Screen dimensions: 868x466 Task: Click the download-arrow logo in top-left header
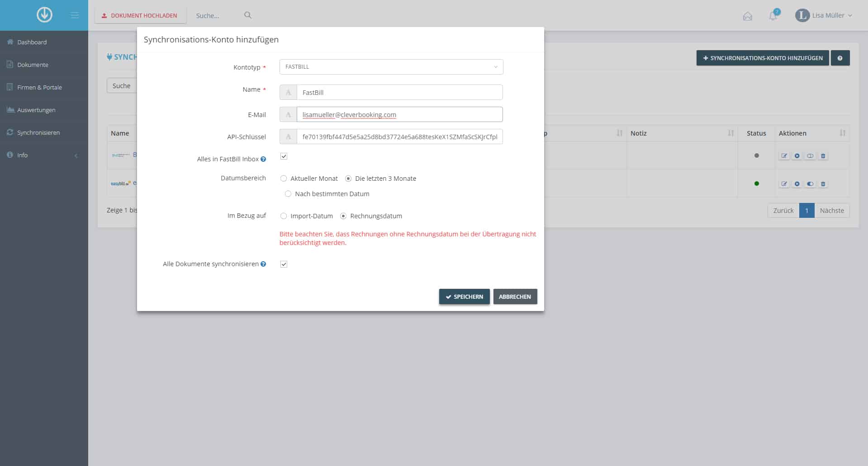click(x=44, y=15)
